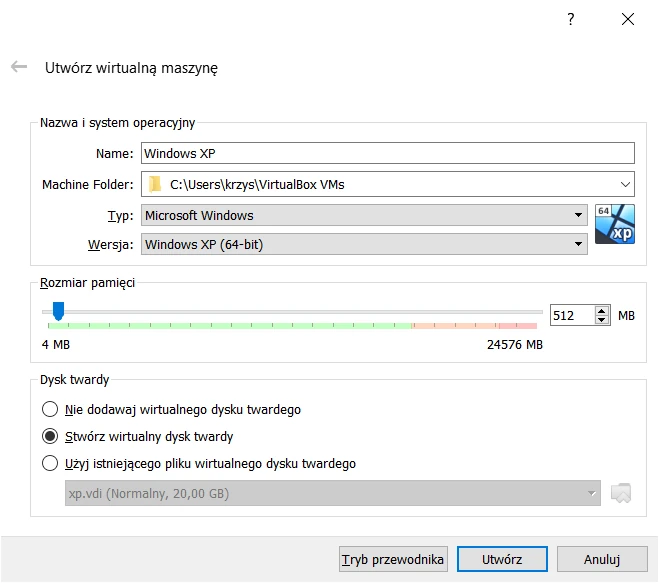Click the memory value field showing 512
The height and width of the screenshot is (583, 659).
(x=572, y=315)
